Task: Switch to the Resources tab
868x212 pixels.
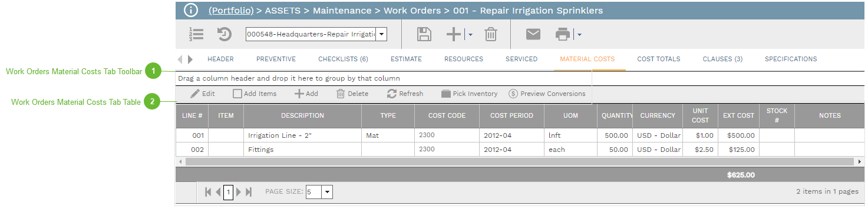Action: [464, 59]
